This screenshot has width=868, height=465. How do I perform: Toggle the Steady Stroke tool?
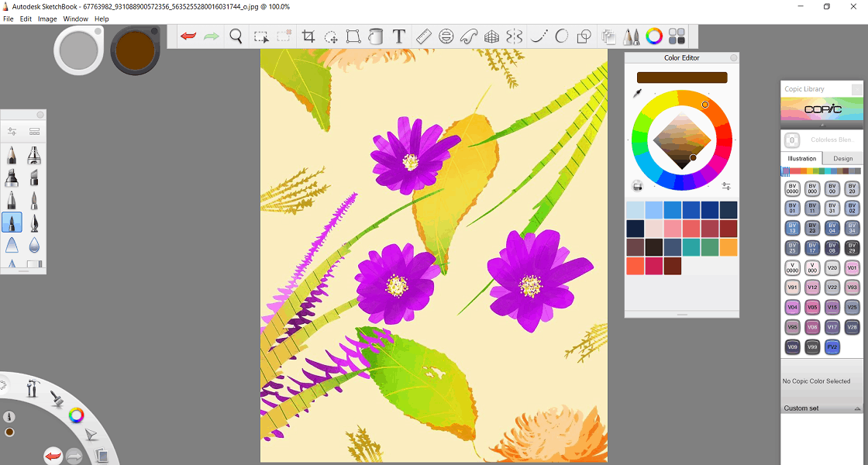(x=539, y=36)
